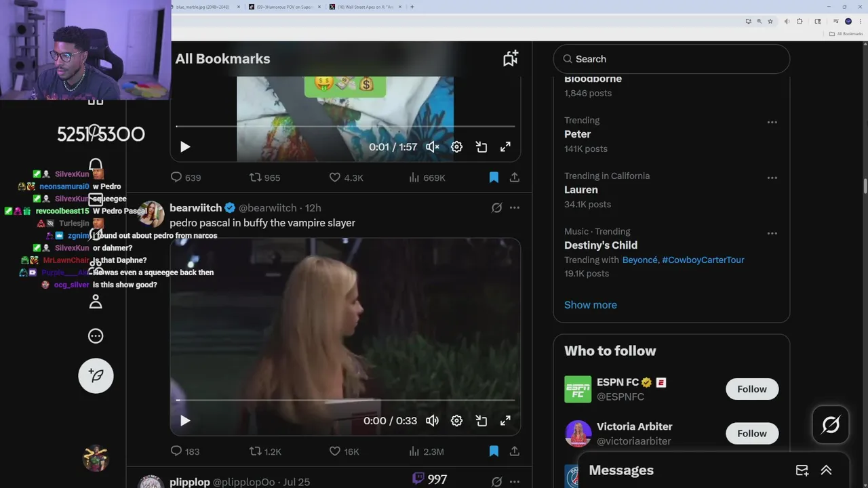Like the post with 4.3K likes
Viewport: 868px width, 488px height.
pyautogui.click(x=346, y=178)
